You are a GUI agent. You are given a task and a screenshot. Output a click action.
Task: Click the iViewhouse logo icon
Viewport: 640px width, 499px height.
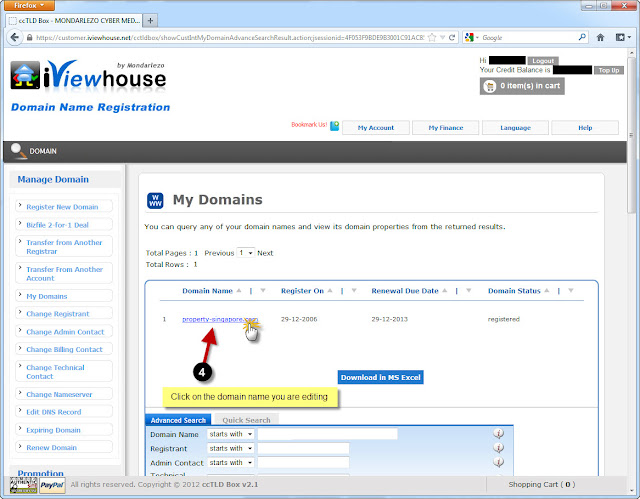25,75
